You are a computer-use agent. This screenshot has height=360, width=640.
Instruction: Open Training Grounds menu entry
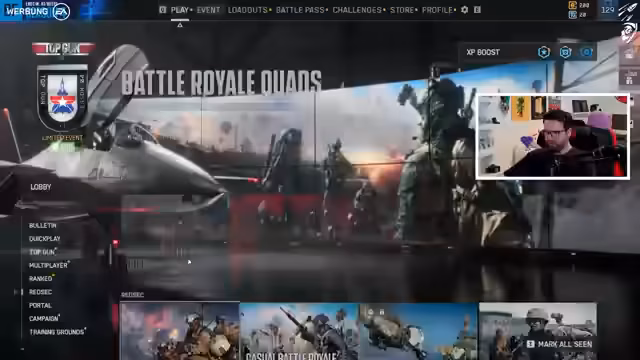pyautogui.click(x=56, y=332)
